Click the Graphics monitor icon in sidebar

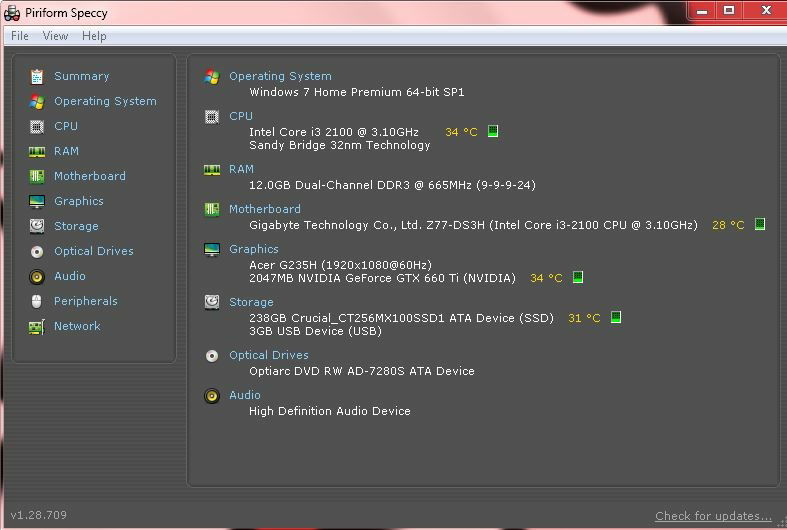(37, 201)
